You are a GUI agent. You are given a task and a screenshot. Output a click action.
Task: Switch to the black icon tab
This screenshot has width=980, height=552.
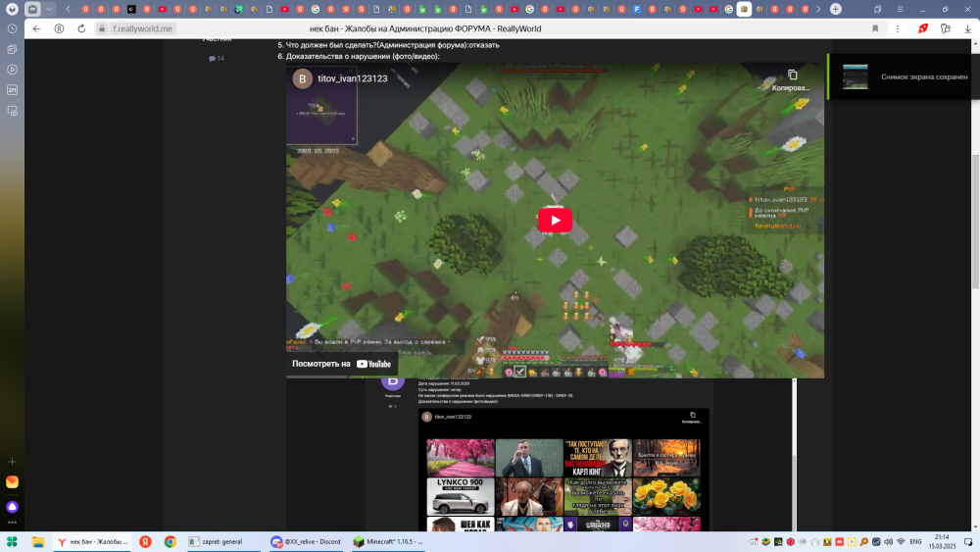coord(131,10)
